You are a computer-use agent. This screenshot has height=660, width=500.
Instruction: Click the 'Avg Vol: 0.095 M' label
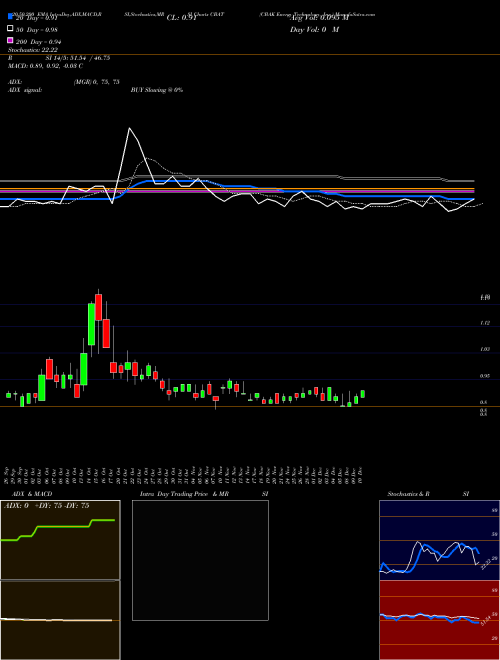click(319, 18)
